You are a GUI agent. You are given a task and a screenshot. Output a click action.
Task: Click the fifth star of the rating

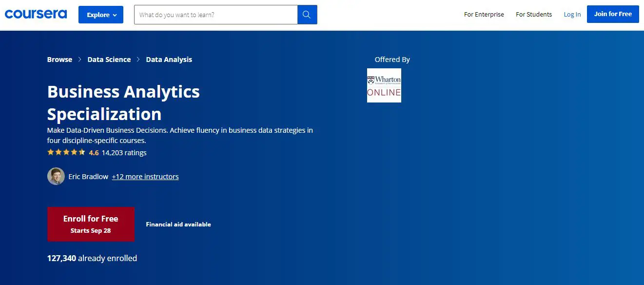click(x=82, y=152)
